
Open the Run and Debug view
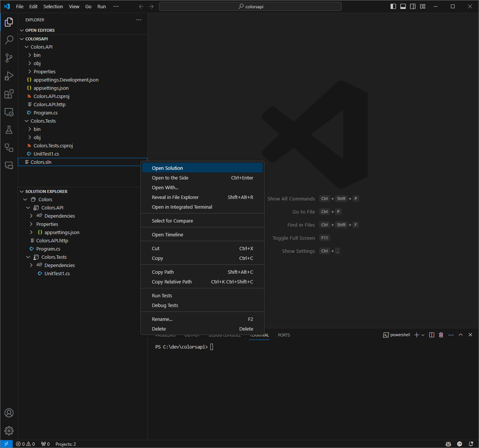click(x=9, y=76)
